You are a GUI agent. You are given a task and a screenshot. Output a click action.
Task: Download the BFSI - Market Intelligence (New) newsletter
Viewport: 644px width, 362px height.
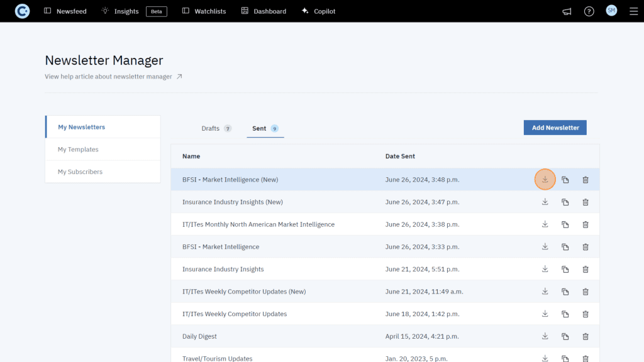point(545,180)
